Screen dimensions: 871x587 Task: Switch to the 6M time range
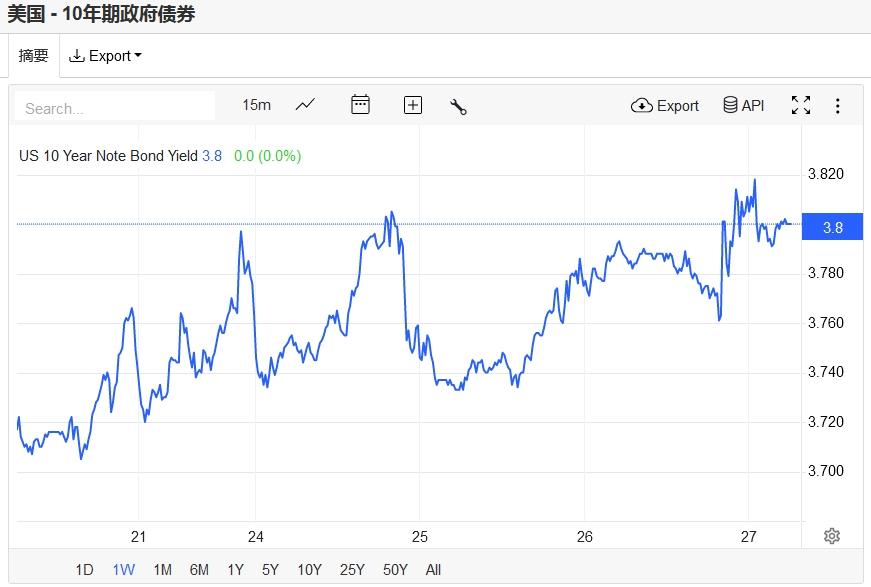point(199,570)
